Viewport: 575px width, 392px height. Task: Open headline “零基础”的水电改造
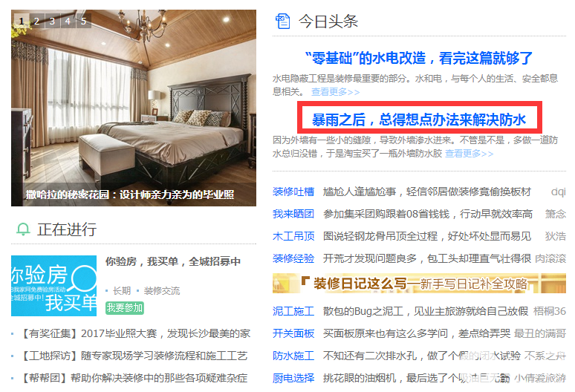419,58
